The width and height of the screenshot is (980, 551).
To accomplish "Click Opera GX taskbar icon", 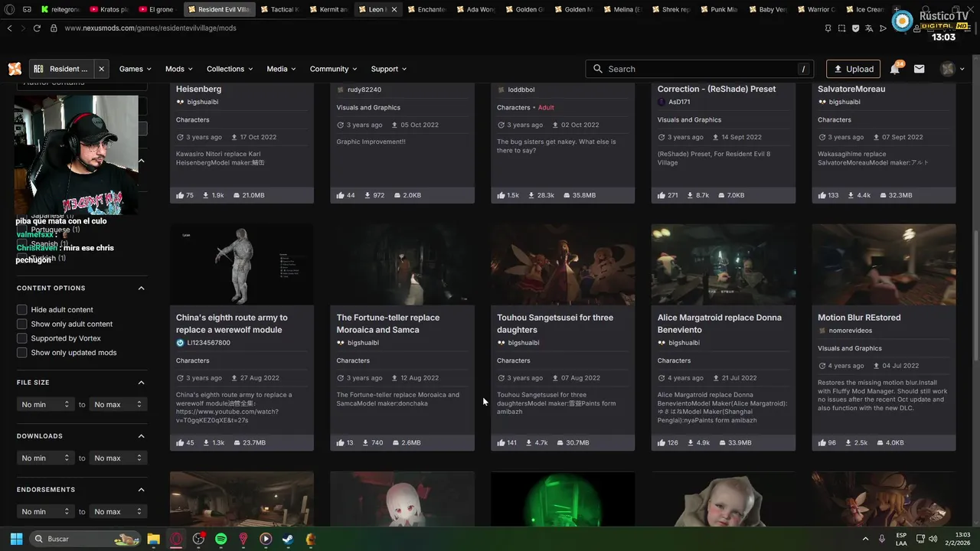I will (x=176, y=539).
